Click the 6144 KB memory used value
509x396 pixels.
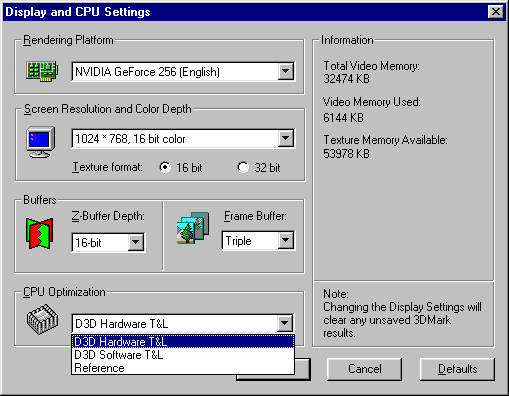343,118
